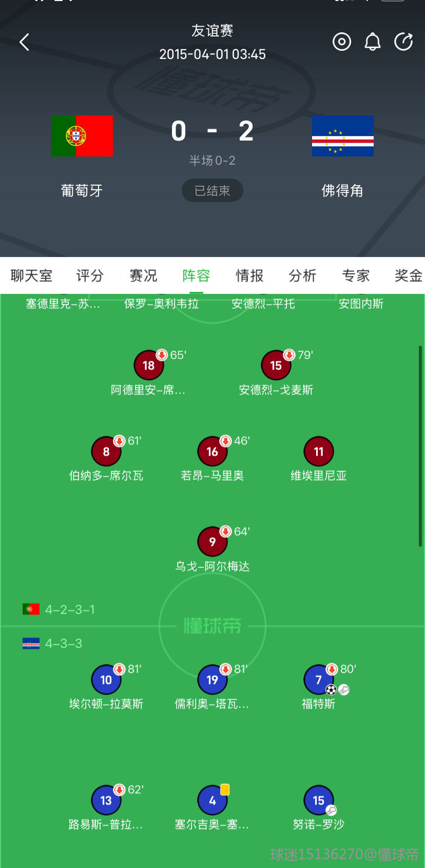
Task: Open the 情报 tab
Action: 249,275
